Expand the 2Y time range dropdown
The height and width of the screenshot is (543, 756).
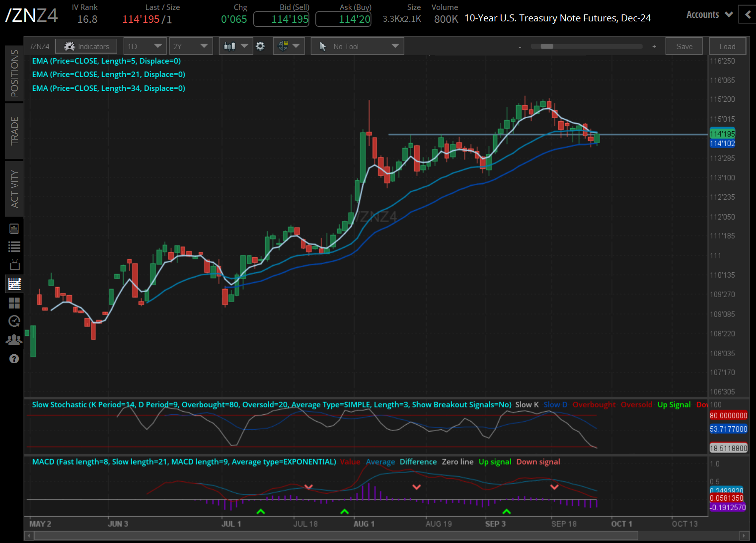191,46
